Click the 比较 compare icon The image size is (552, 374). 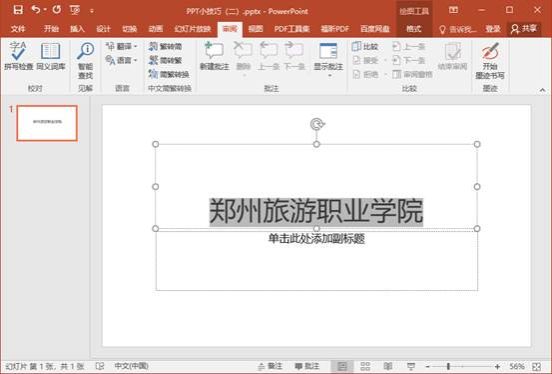point(365,46)
